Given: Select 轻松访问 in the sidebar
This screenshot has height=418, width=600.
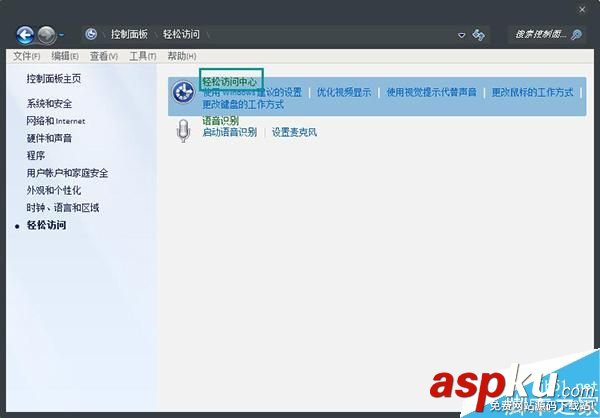Looking at the screenshot, I should point(46,225).
